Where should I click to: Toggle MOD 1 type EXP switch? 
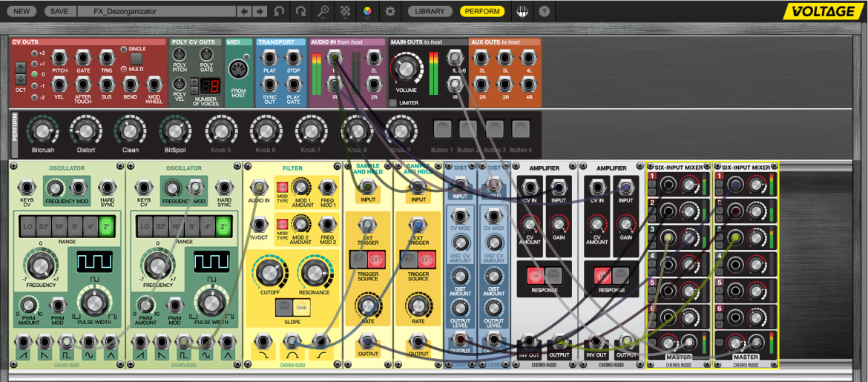pos(283,187)
